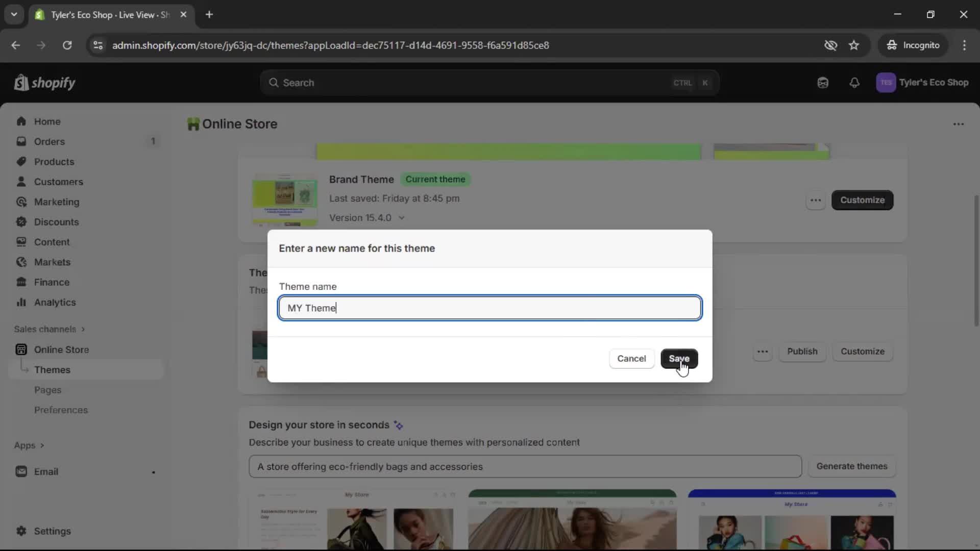Select the Markets section
This screenshot has height=551, width=980.
52,262
